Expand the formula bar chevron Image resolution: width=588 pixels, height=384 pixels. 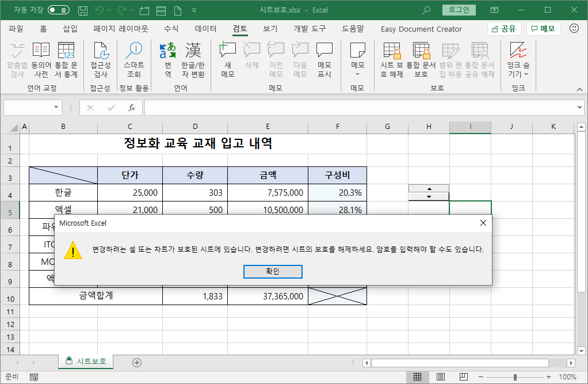click(x=579, y=107)
